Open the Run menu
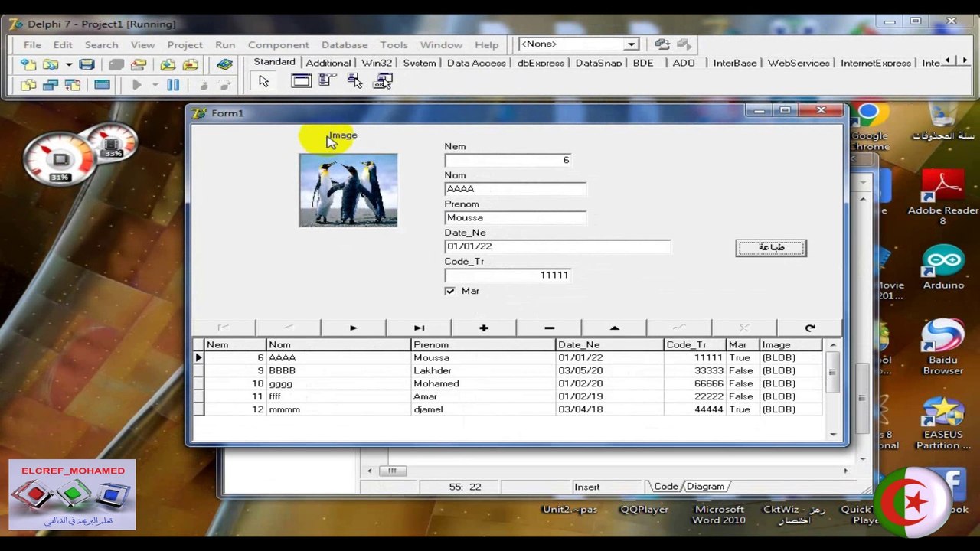This screenshot has width=980, height=551. point(225,45)
